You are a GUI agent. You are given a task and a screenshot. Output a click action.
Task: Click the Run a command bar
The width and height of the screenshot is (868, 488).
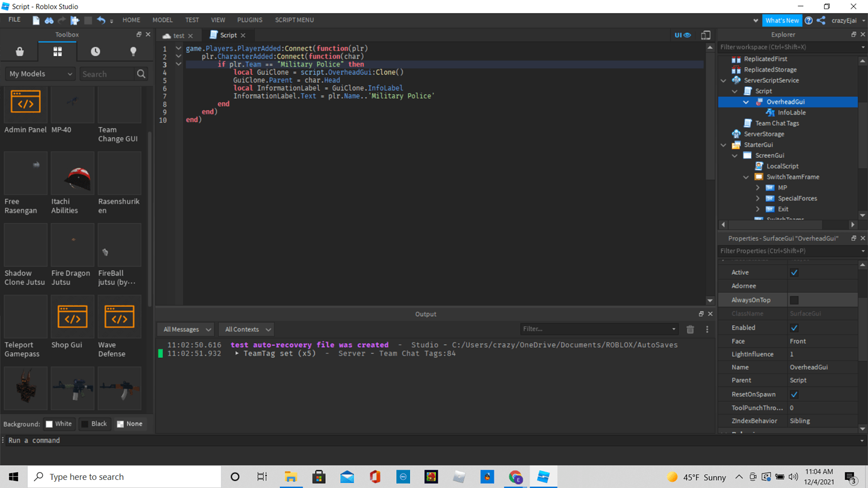click(434, 440)
